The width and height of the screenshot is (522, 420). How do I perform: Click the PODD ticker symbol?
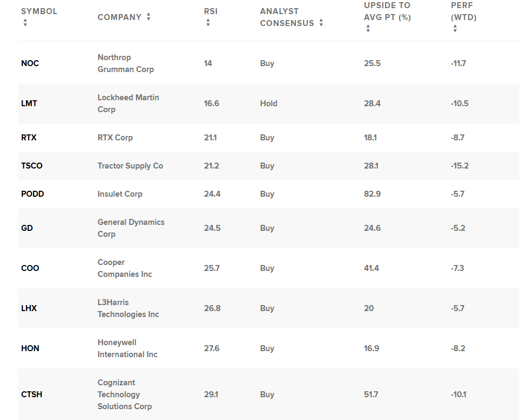(x=33, y=194)
